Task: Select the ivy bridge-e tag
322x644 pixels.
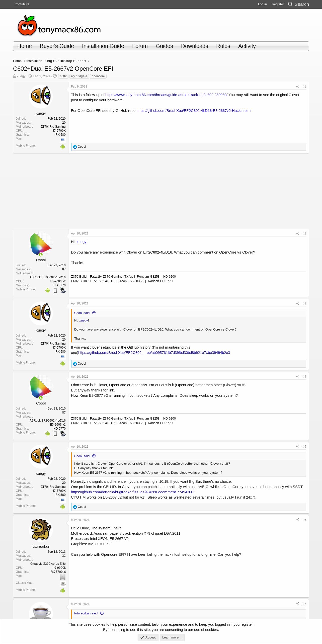Action: tap(79, 76)
